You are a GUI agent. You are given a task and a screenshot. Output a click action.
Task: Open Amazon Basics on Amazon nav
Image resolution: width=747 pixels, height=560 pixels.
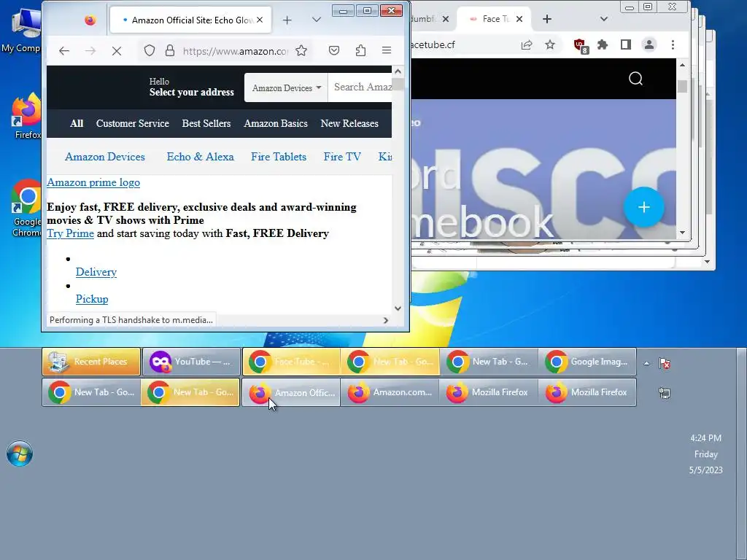276,123
